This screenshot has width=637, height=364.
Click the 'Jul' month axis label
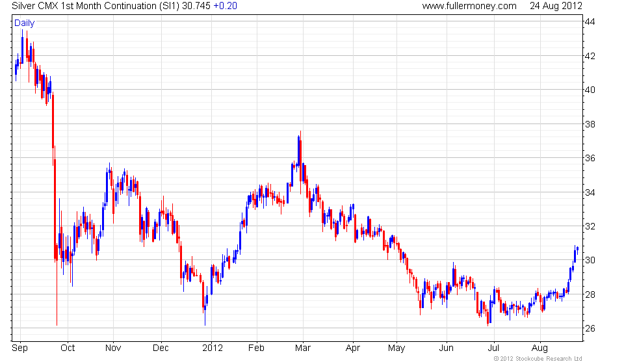(493, 348)
